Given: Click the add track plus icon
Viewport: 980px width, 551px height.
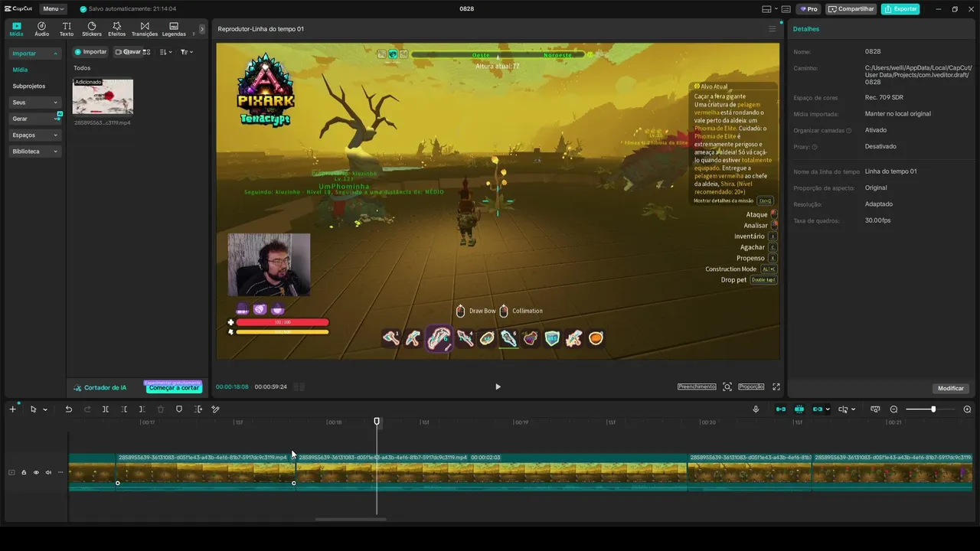Looking at the screenshot, I should click(12, 409).
